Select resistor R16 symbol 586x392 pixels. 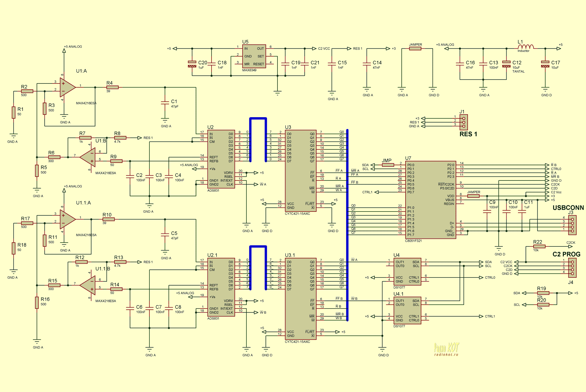pyautogui.click(x=37, y=303)
